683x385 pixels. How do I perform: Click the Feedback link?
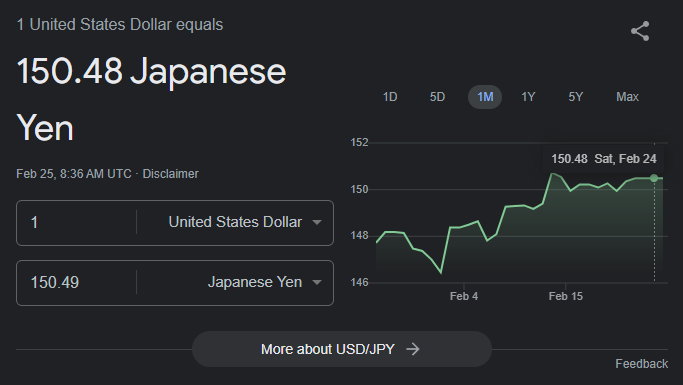click(x=641, y=364)
